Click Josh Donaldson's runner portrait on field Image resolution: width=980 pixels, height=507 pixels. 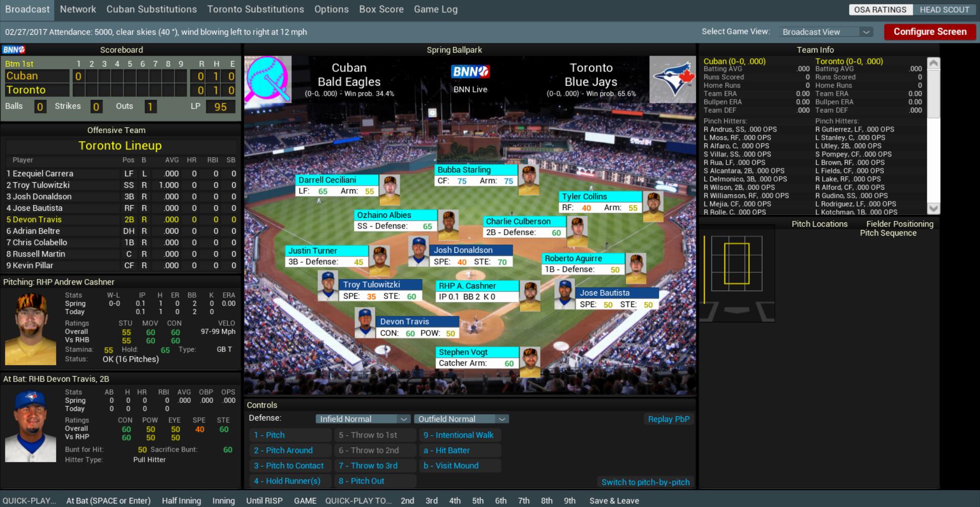(x=419, y=251)
